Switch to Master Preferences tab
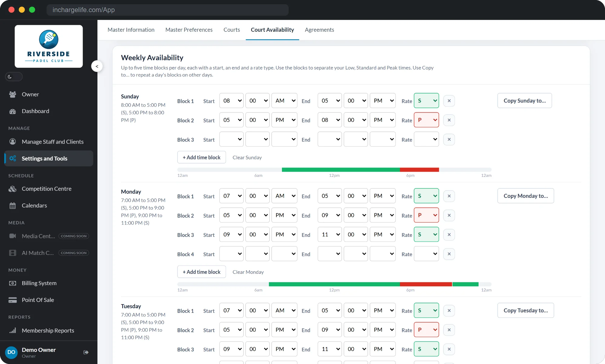 pos(189,30)
